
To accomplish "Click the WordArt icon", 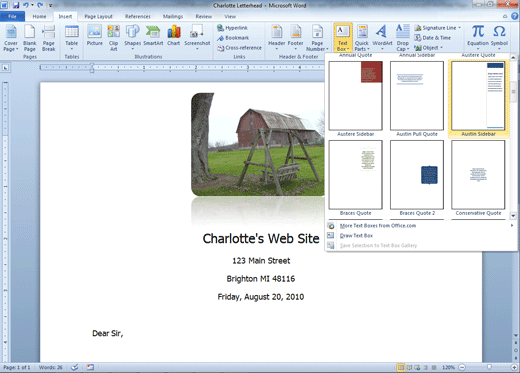I will (382, 37).
